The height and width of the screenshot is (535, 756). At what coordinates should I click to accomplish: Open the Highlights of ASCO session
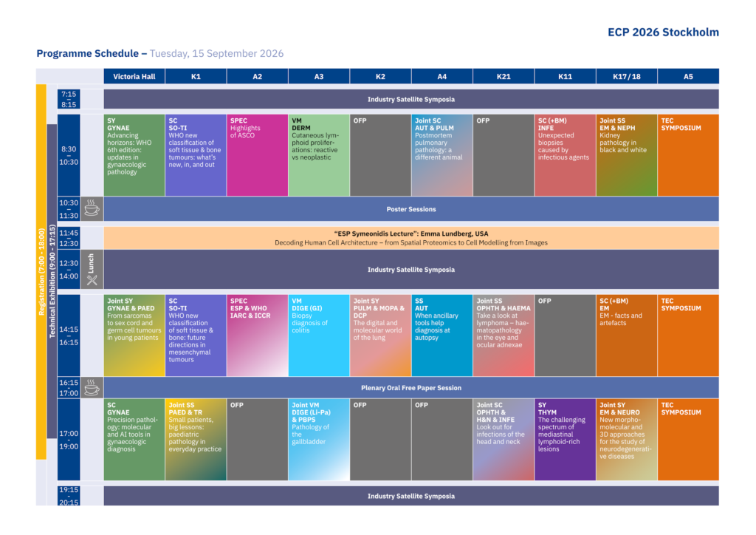(x=257, y=155)
